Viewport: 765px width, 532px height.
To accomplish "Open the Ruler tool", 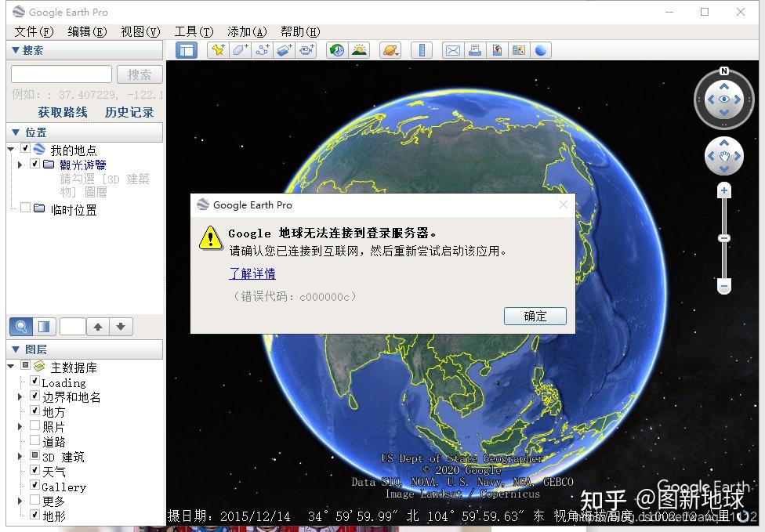I will click(x=422, y=50).
